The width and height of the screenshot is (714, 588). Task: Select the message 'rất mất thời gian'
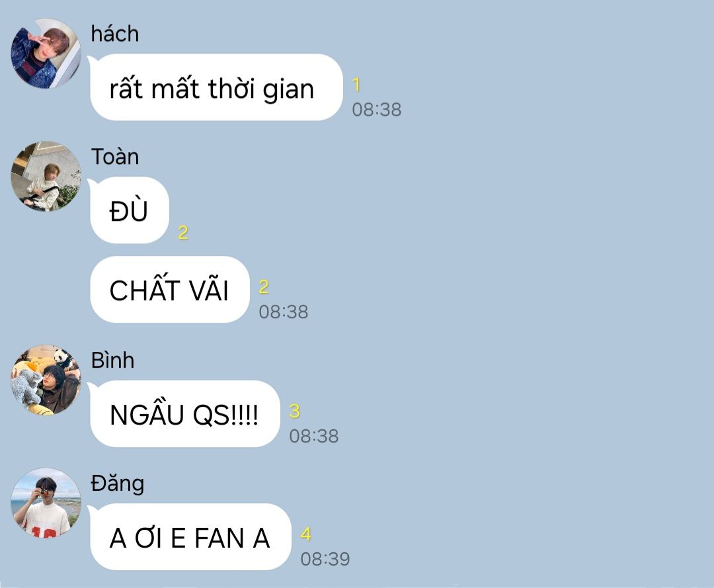pos(216,87)
